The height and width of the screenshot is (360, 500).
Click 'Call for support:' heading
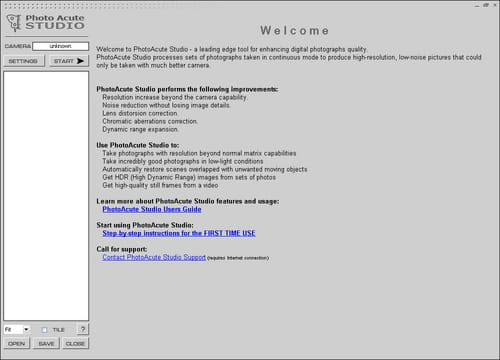pyautogui.click(x=122, y=249)
